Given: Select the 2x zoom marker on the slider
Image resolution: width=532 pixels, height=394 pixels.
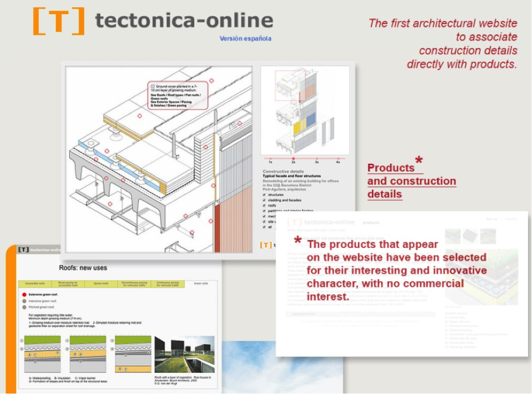Looking at the screenshot, I should point(293,159).
